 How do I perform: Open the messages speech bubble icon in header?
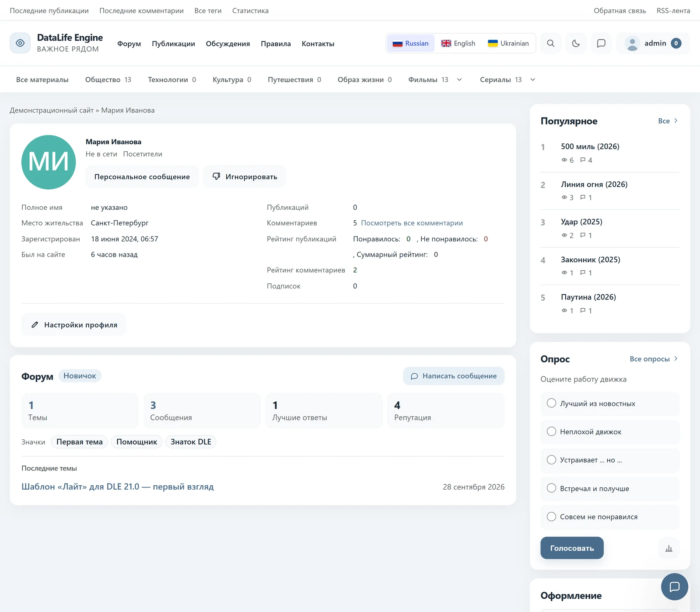tap(602, 43)
